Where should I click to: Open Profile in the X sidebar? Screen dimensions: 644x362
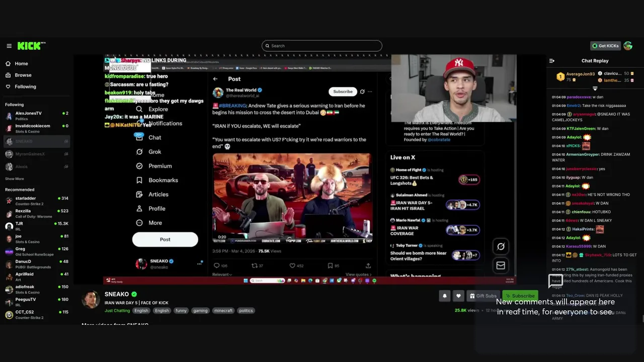[151, 209]
